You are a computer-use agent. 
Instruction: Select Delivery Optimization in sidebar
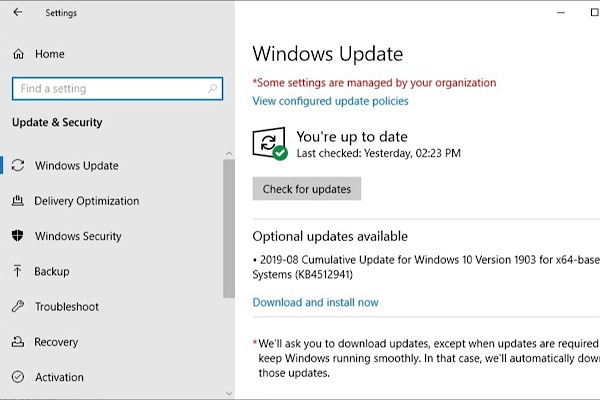pyautogui.click(x=87, y=201)
